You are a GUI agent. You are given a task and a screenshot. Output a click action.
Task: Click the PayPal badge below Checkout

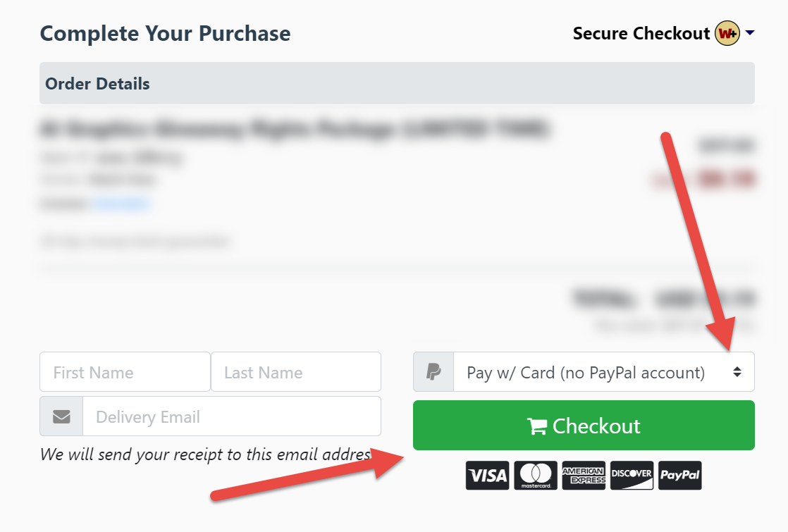[680, 476]
